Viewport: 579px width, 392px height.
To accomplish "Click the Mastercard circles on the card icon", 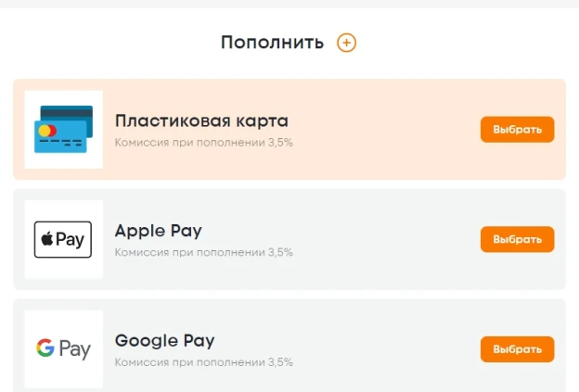I will pos(47,131).
